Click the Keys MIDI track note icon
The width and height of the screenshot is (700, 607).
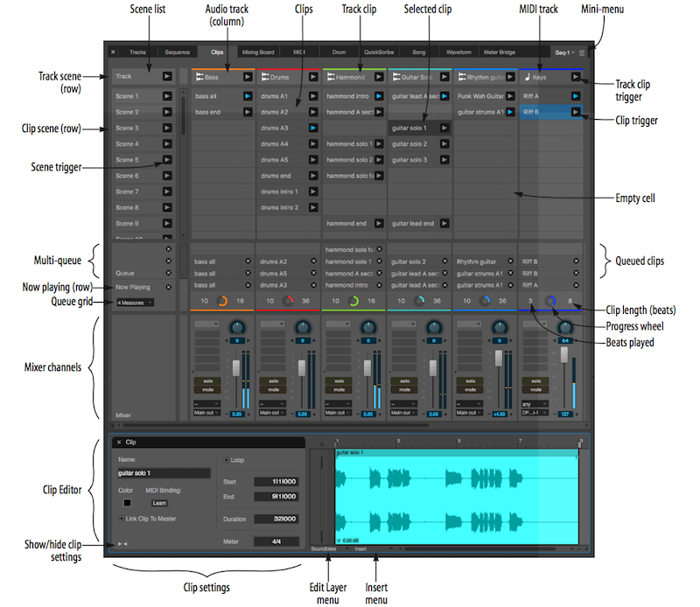[528, 77]
